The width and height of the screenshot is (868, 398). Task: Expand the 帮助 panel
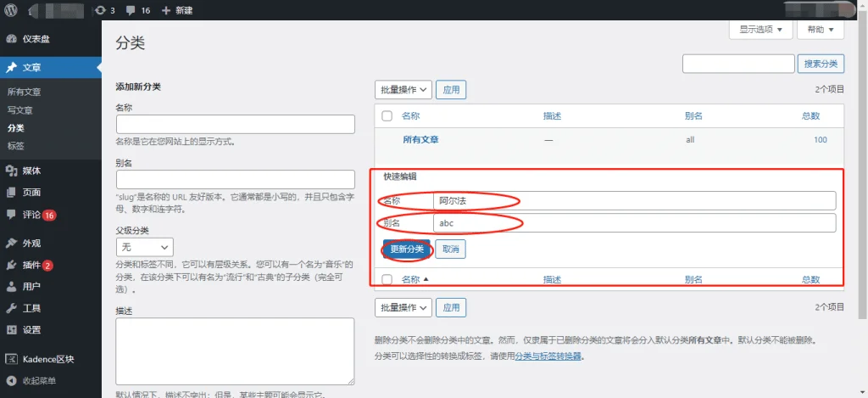coord(821,30)
